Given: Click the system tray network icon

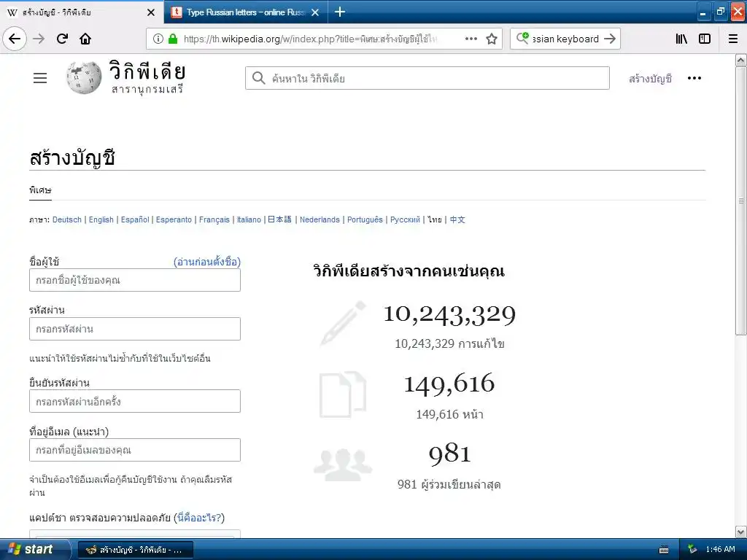Looking at the screenshot, I should (693, 550).
